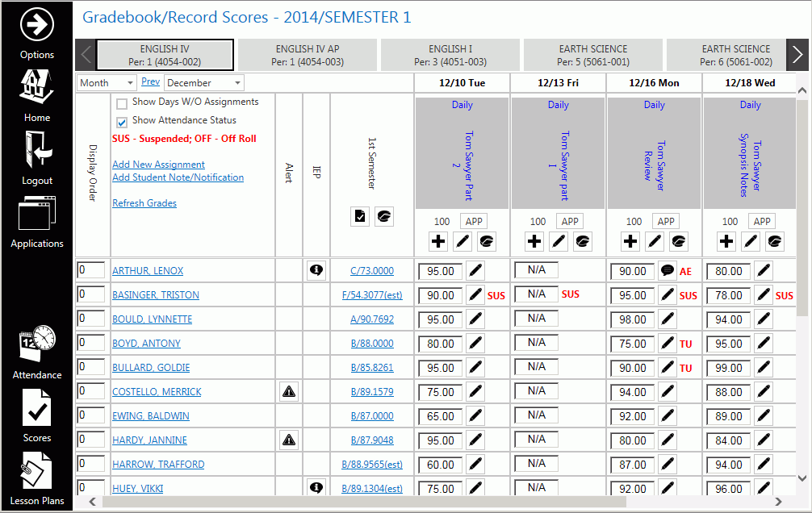Viewport: 812px width, 513px height.
Task: Open Lesson Plans icon
Action: (x=37, y=470)
